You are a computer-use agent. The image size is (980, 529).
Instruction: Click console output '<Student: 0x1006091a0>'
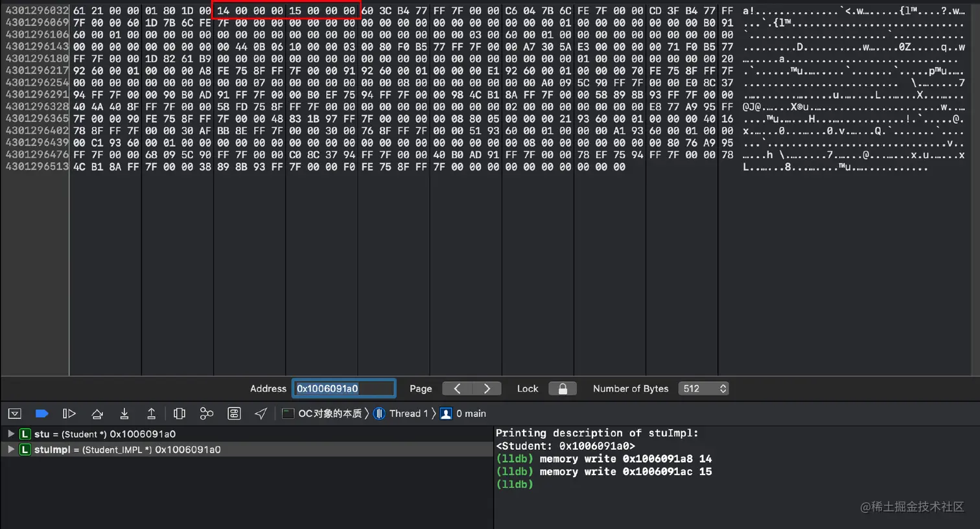[565, 445]
